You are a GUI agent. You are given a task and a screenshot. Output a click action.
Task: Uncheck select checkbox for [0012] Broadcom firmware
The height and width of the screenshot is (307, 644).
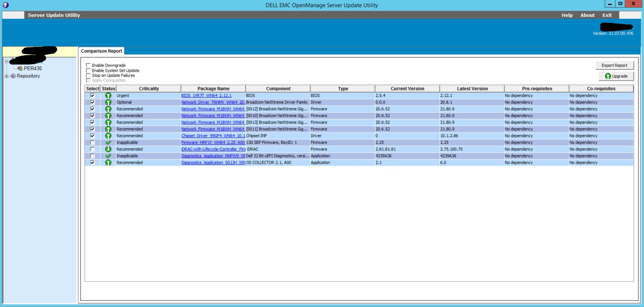point(92,109)
